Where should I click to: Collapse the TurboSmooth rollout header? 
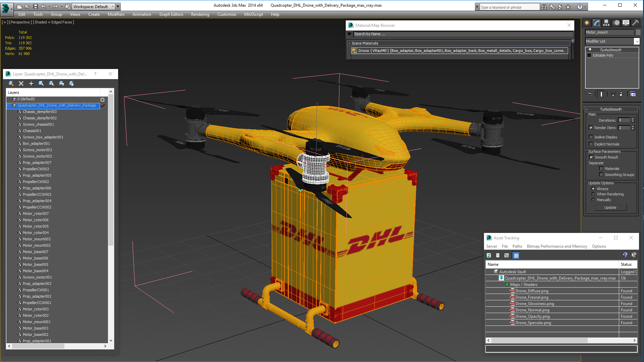(611, 109)
